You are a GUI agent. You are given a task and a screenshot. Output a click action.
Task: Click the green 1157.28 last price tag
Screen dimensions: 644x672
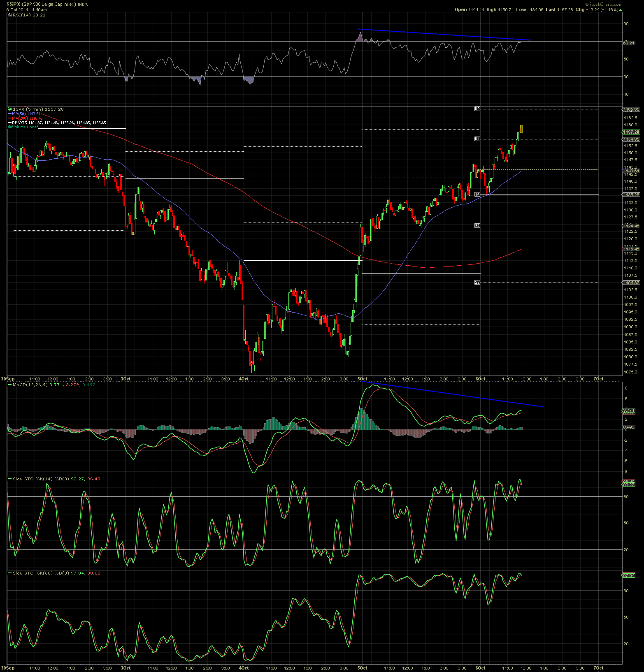[631, 132]
